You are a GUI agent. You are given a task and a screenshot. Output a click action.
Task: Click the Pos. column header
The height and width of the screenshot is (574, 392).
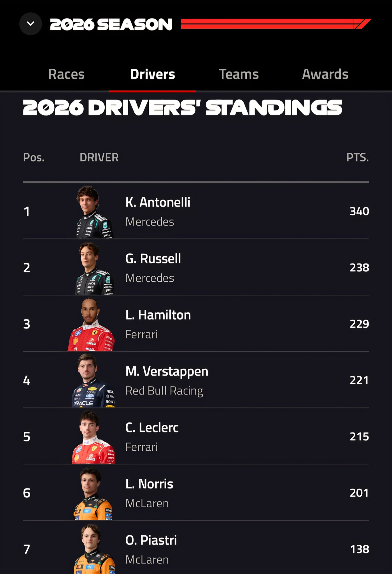point(34,158)
